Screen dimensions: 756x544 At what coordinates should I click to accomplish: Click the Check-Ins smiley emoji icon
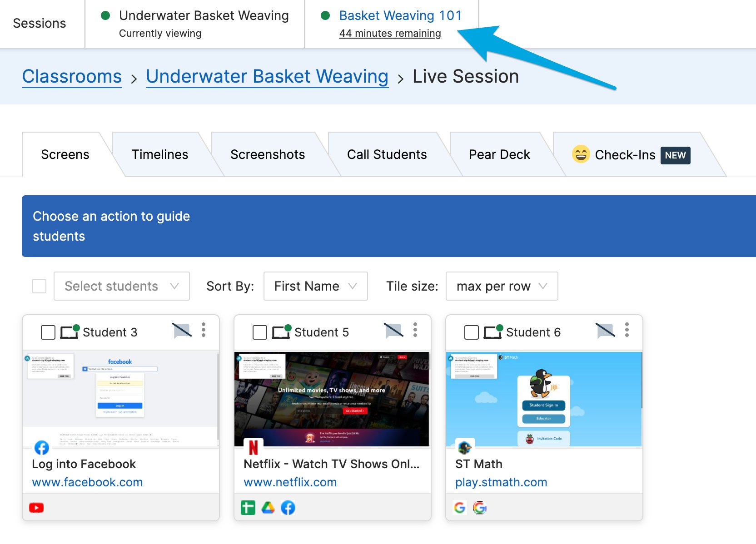(x=581, y=154)
